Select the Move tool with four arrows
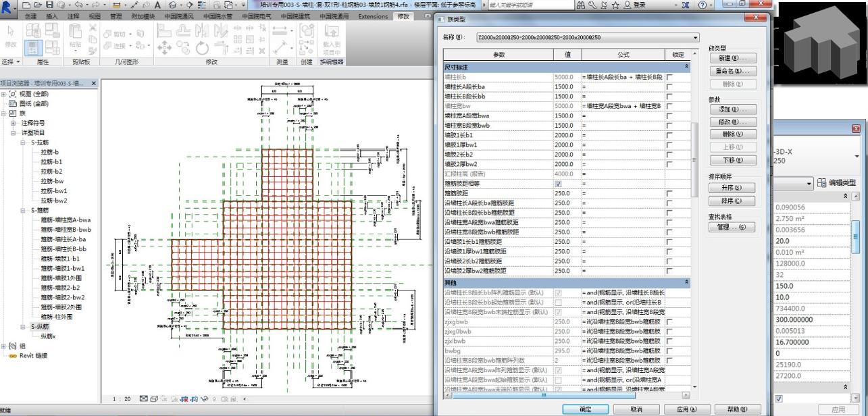Image resolution: width=868 pixels, height=416 pixels. pos(164,47)
